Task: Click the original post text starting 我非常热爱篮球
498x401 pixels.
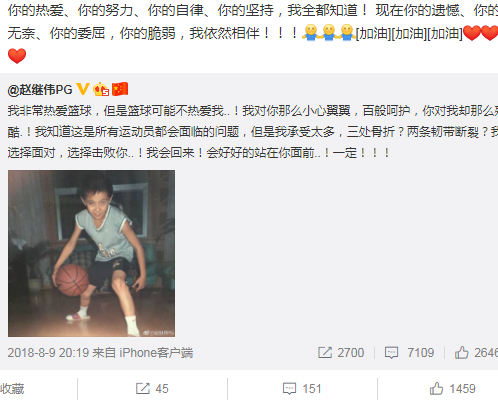Action: pos(253,132)
